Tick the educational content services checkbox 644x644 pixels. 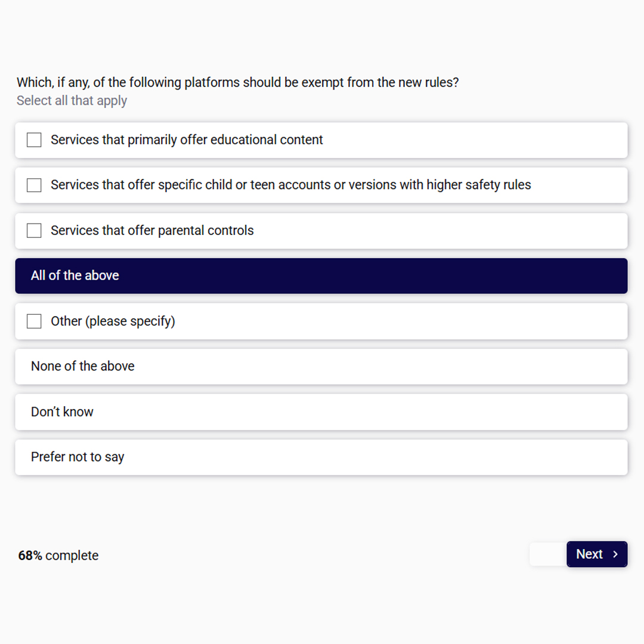33,140
